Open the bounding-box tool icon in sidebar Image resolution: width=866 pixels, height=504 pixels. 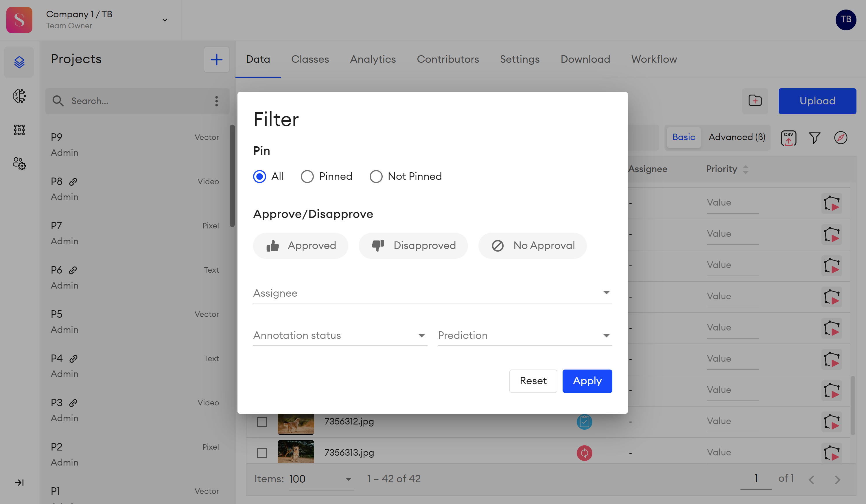tap(19, 130)
